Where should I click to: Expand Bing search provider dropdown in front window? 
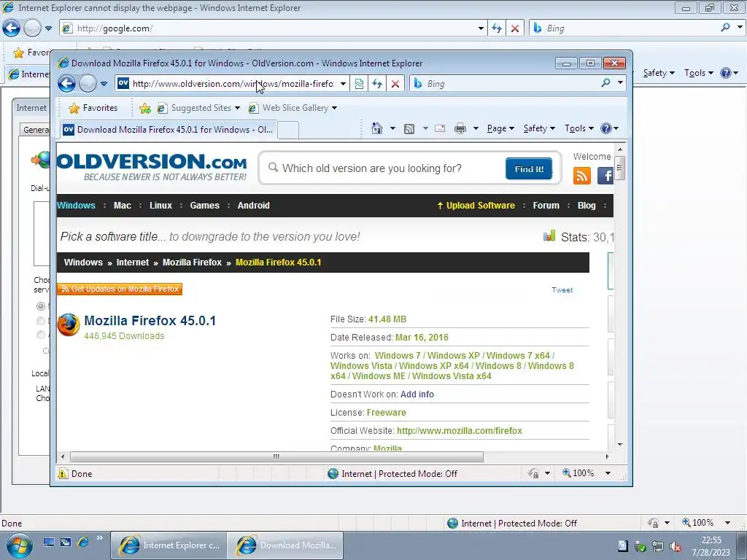coord(620,83)
